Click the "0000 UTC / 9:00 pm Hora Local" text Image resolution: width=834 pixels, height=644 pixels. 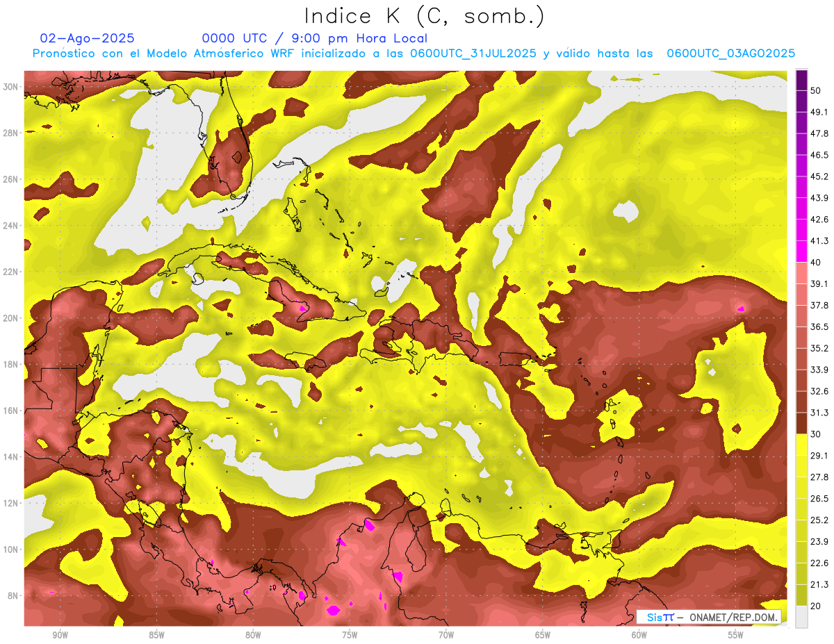pos(314,38)
